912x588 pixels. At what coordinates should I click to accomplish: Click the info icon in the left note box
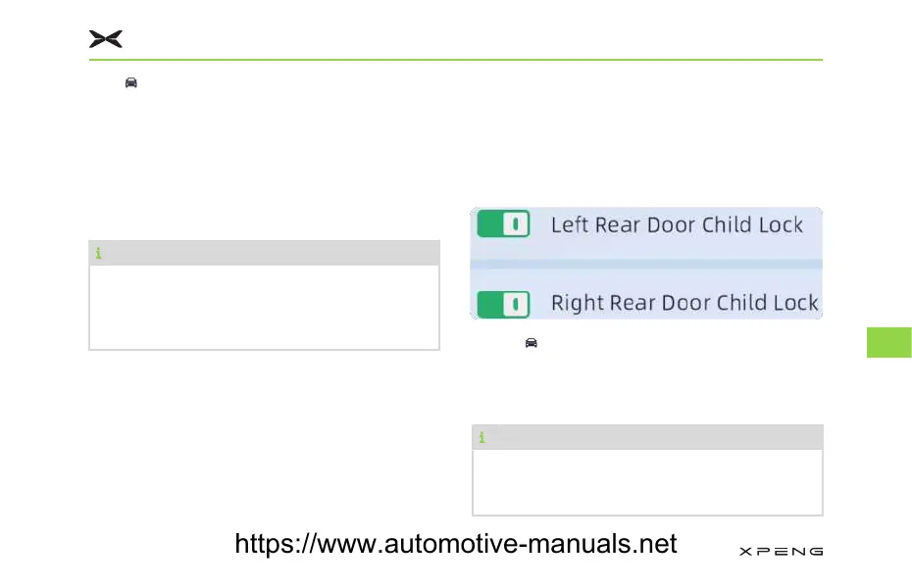coord(98,253)
